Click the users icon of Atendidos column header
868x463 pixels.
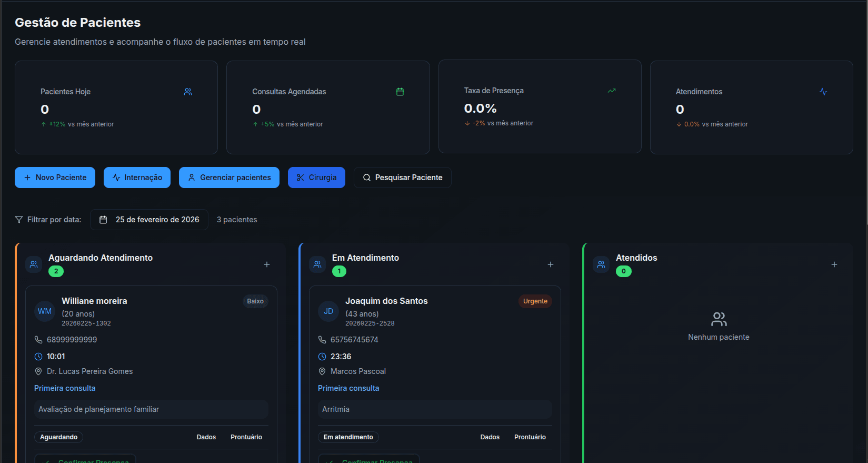point(601,264)
